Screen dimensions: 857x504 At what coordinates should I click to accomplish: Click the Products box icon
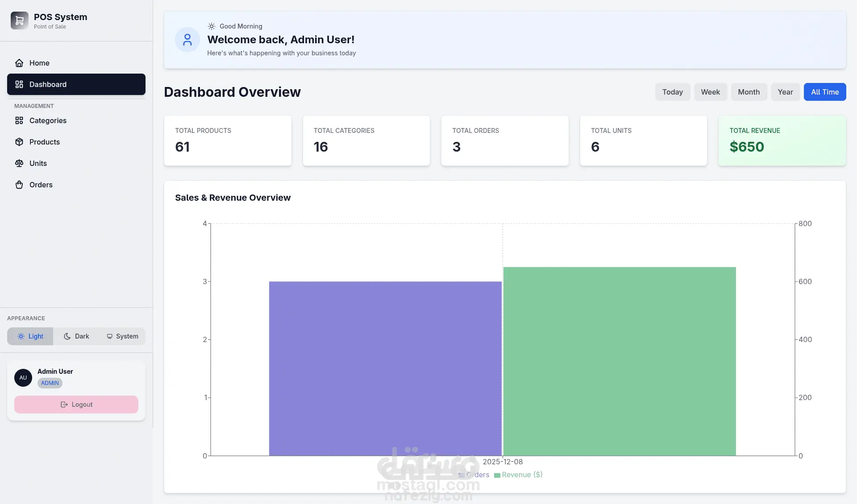pos(19,142)
